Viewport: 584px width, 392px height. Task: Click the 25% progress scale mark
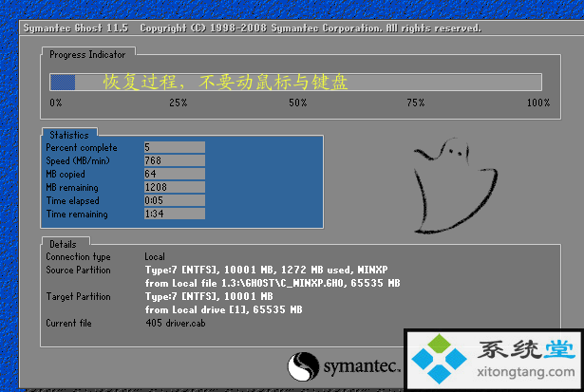pyautogui.click(x=179, y=103)
